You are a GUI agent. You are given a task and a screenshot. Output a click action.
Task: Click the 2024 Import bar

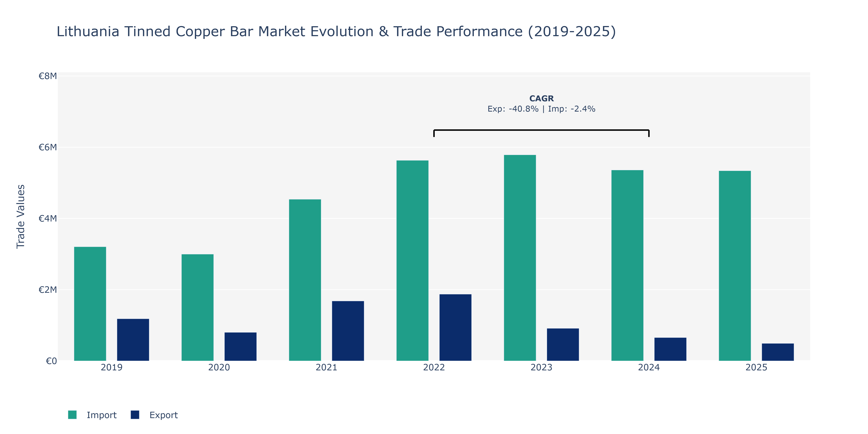pos(627,265)
